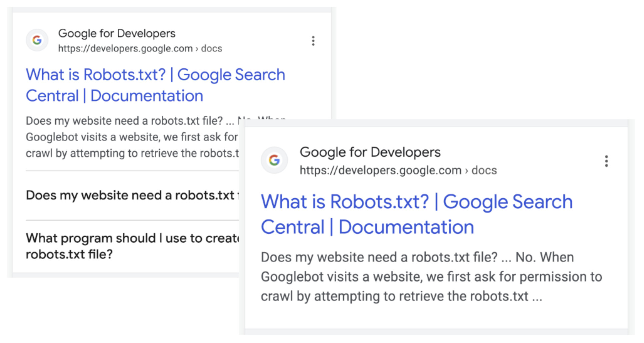The height and width of the screenshot is (343, 644).
Task: Click the 'Google for Developers' site name
Action: point(117,33)
